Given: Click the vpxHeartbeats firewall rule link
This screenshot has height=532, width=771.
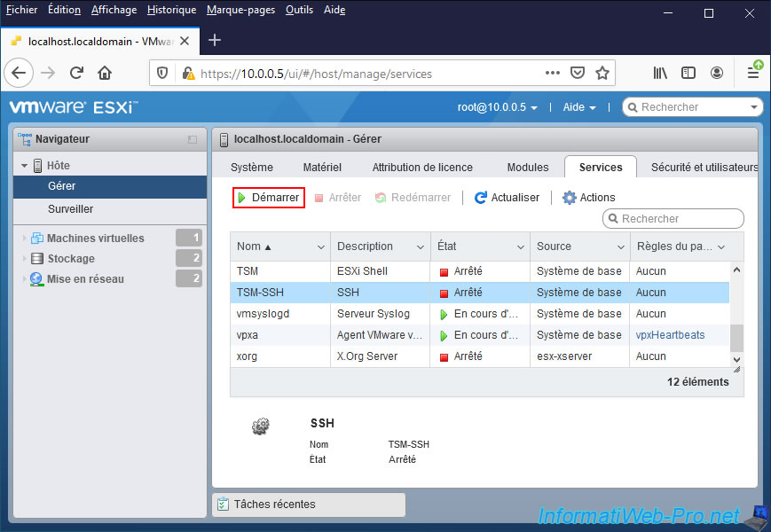Looking at the screenshot, I should pos(670,335).
